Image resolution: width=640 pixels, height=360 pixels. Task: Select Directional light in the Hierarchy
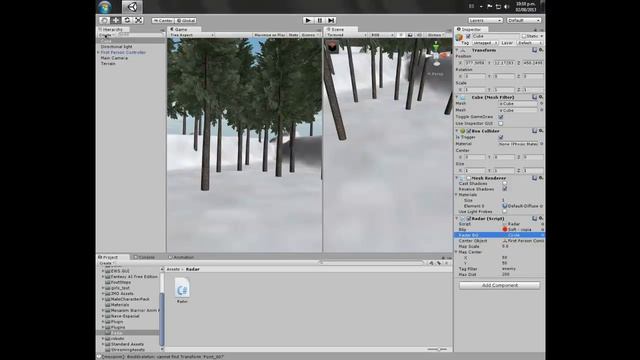pos(116,47)
